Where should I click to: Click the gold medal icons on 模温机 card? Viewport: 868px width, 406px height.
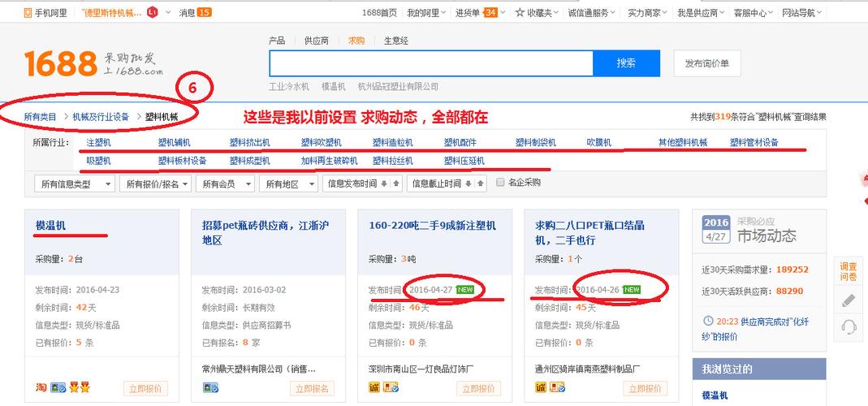(x=79, y=387)
